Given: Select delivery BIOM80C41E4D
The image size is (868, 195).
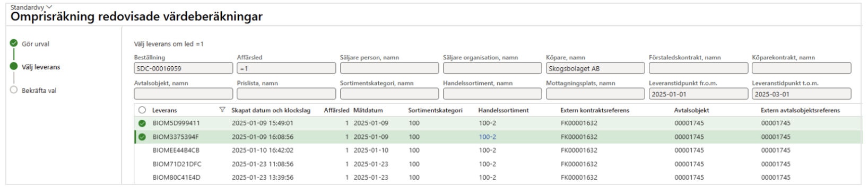Looking at the screenshot, I should 176,178.
